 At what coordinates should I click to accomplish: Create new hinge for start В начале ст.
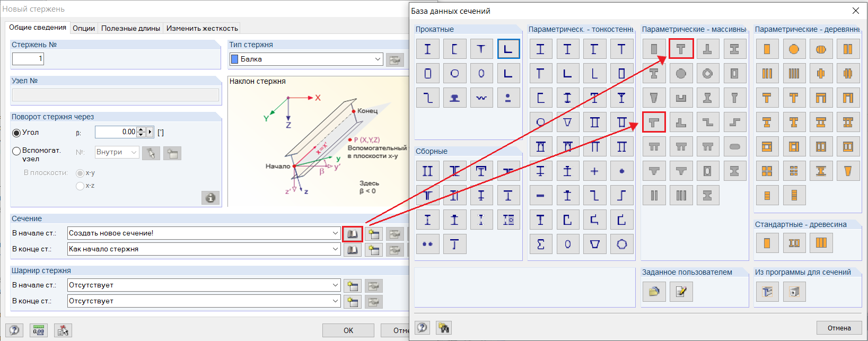[353, 286]
